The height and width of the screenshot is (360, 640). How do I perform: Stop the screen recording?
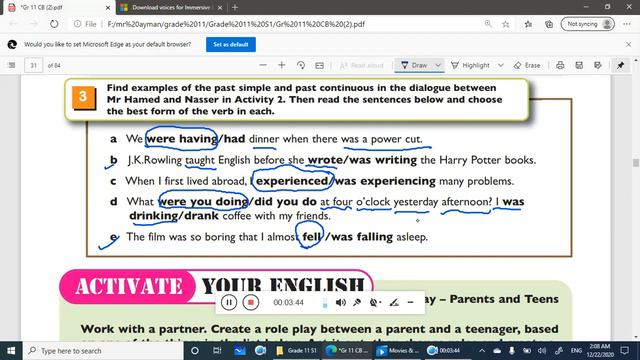251,302
